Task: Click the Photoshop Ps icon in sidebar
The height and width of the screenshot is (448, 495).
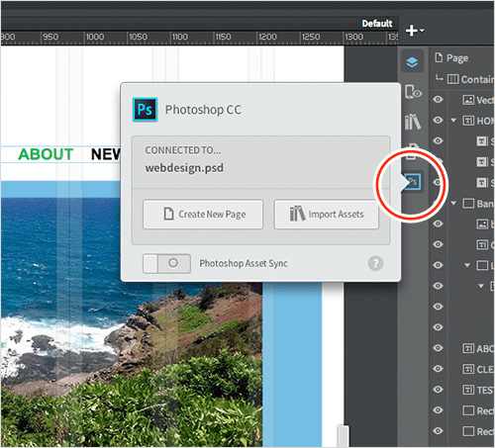Action: pos(413,181)
